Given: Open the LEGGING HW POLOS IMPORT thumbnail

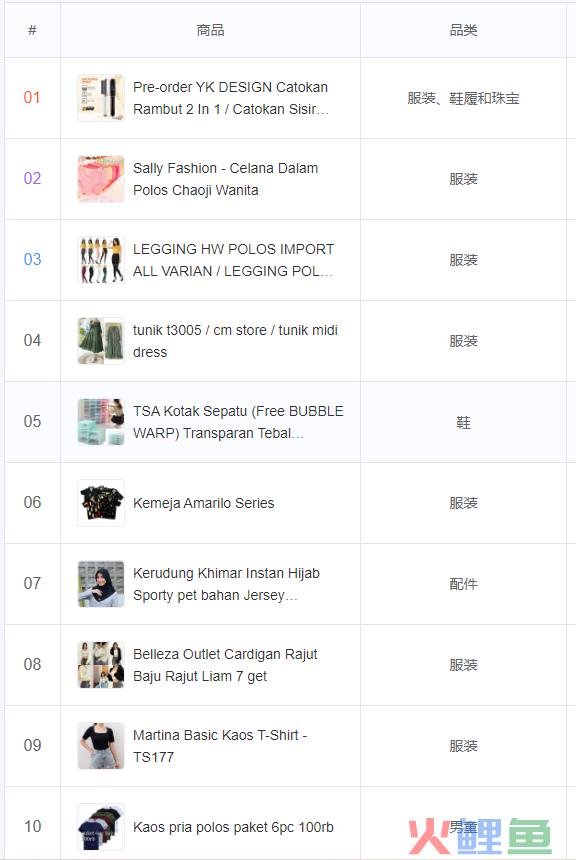Looking at the screenshot, I should (x=101, y=260).
